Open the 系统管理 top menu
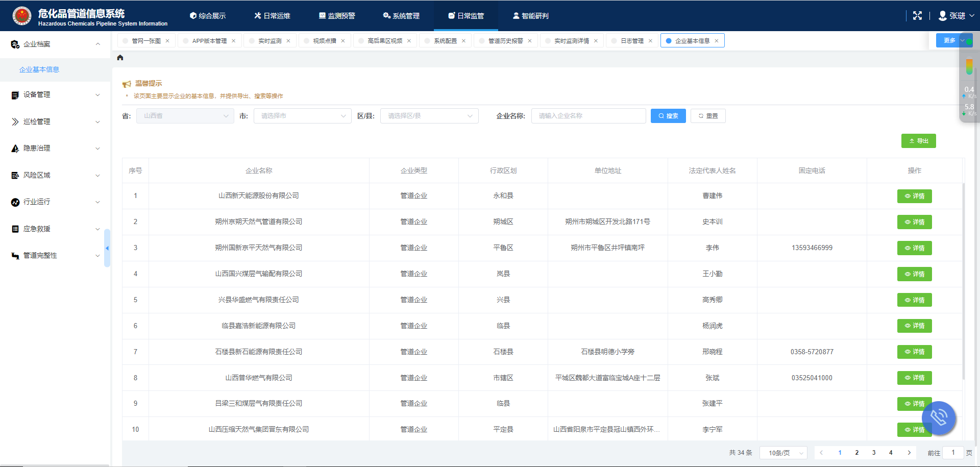This screenshot has width=980, height=467. [x=401, y=16]
